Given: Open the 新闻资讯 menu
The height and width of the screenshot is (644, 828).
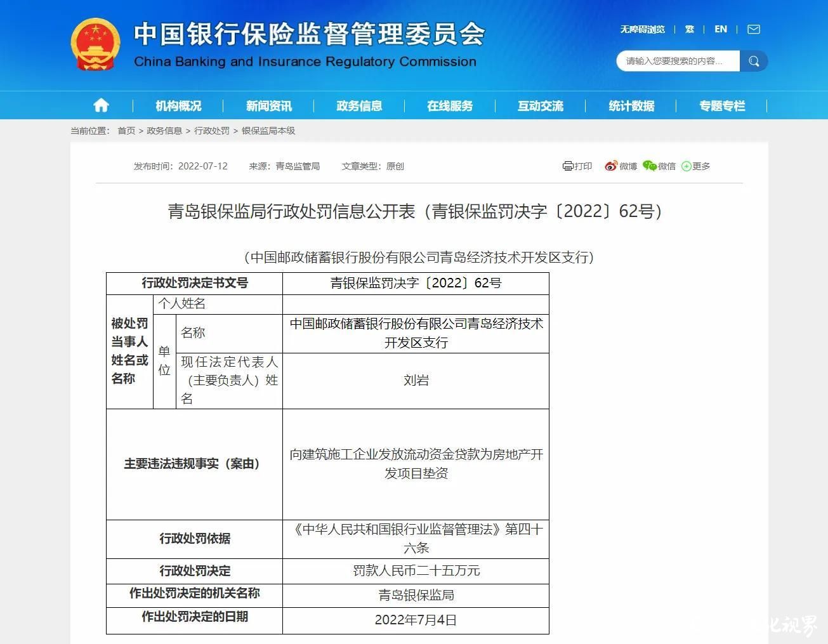Looking at the screenshot, I should pyautogui.click(x=269, y=106).
